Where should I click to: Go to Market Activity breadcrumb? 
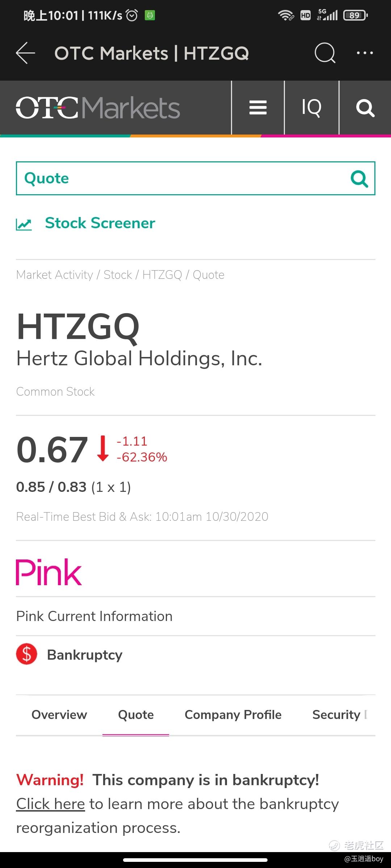point(55,275)
